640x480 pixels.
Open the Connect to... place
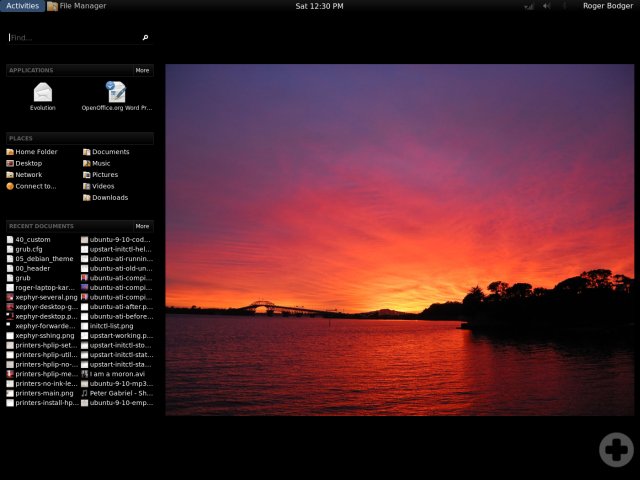click(31, 186)
